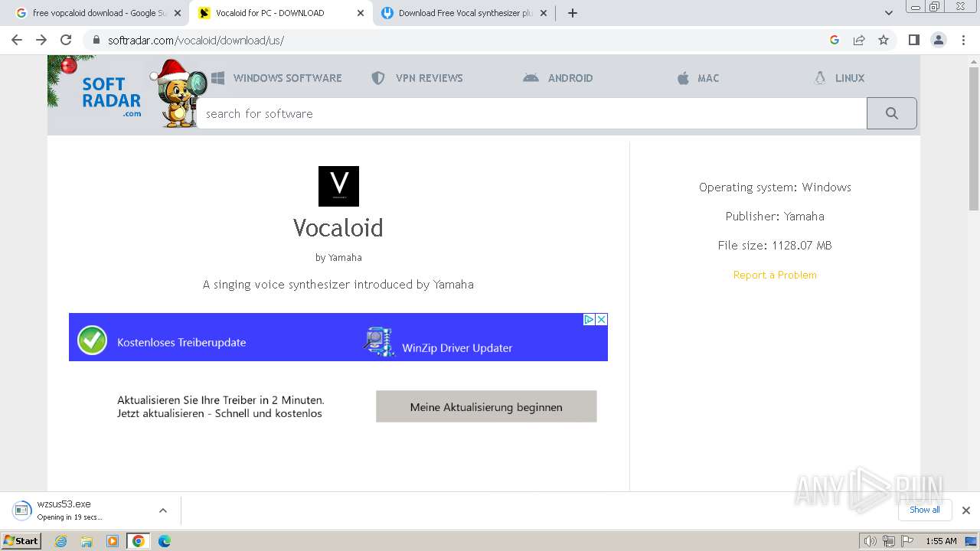Click the browser back arrow
The height and width of the screenshot is (551, 980).
pyautogui.click(x=17, y=40)
